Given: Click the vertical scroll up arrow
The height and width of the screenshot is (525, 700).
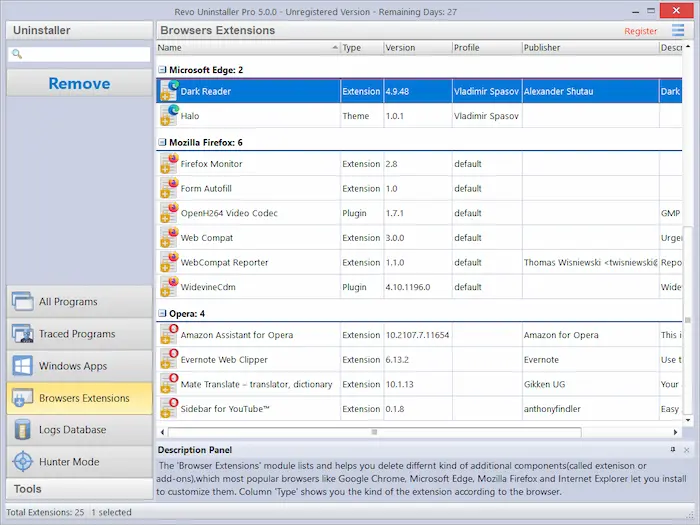Looking at the screenshot, I should pyautogui.click(x=688, y=46).
